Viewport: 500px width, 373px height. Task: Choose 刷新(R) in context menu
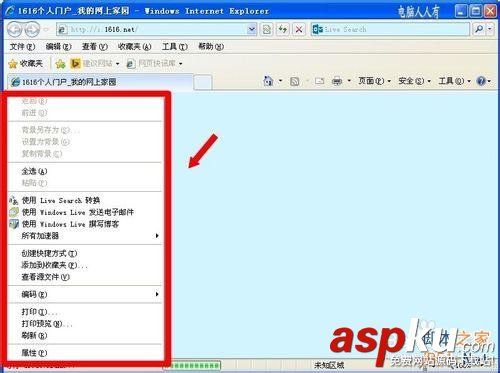(x=85, y=335)
